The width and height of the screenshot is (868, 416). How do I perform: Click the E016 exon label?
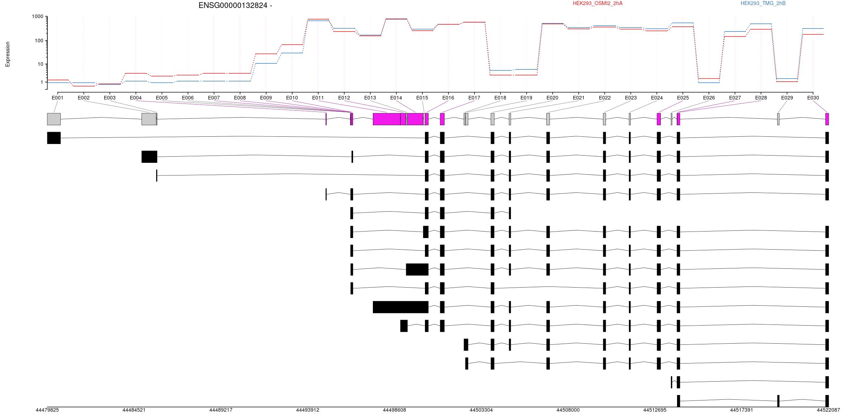(448, 98)
